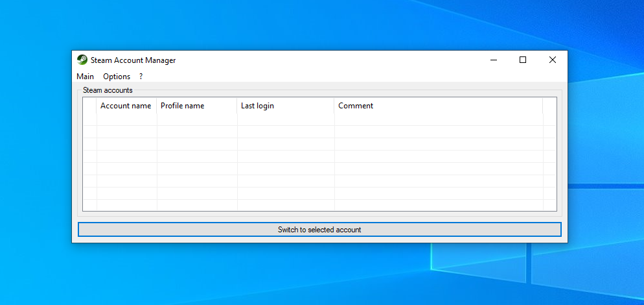Close the Steam Account Manager window
The height and width of the screenshot is (305, 644).
[x=553, y=60]
